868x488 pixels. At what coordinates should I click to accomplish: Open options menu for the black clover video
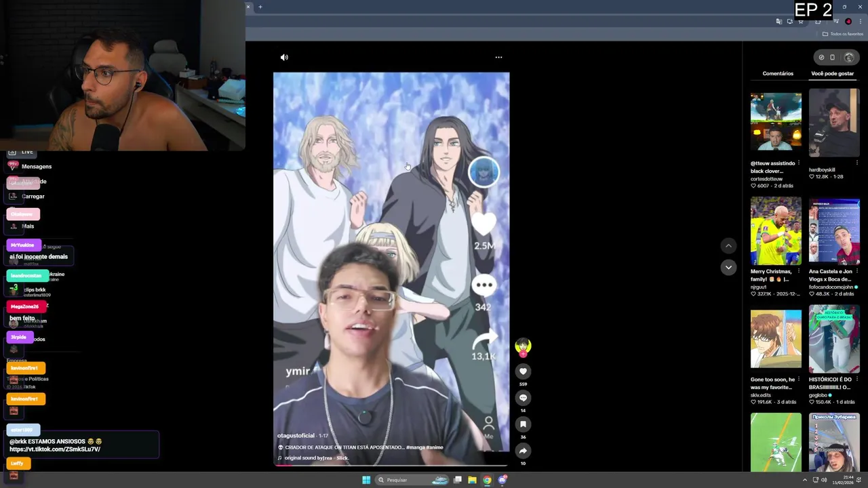coord(799,163)
